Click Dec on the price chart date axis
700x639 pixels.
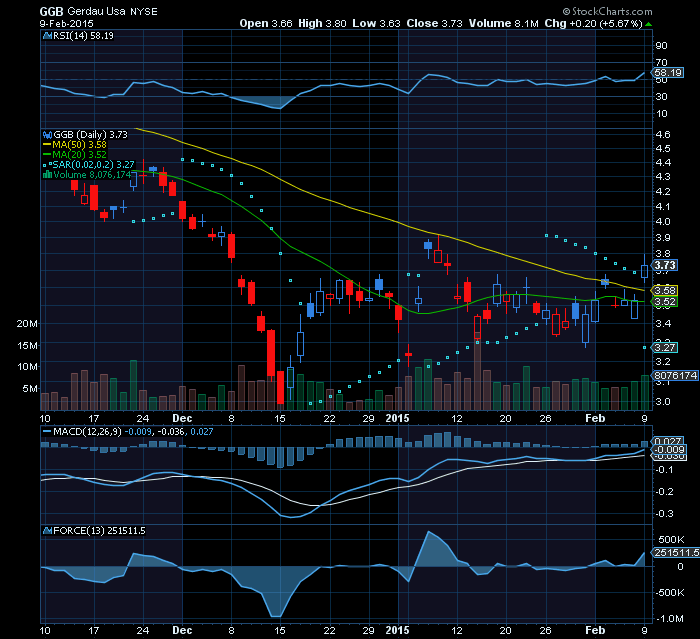coord(182,418)
